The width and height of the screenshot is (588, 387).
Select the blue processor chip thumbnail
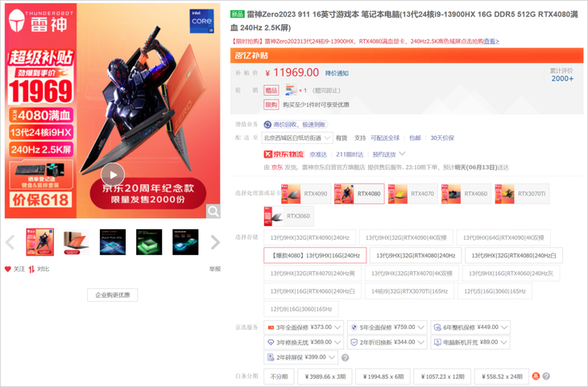click(113, 242)
